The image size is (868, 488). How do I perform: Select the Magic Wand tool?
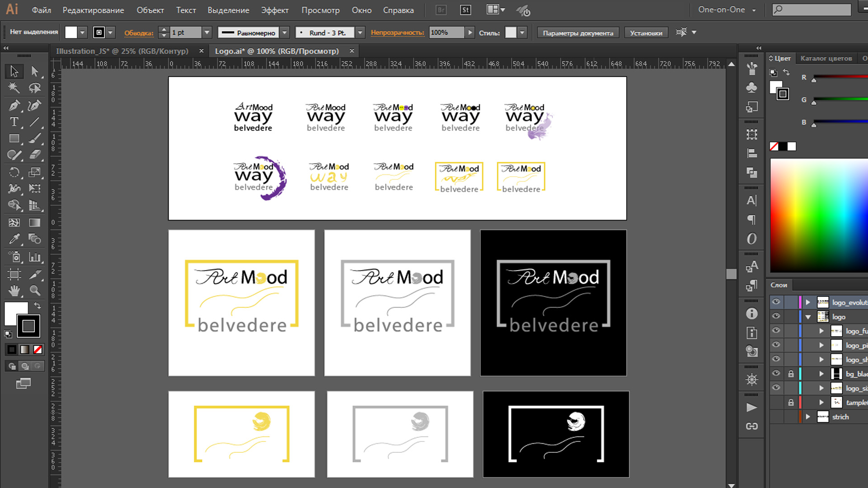14,88
